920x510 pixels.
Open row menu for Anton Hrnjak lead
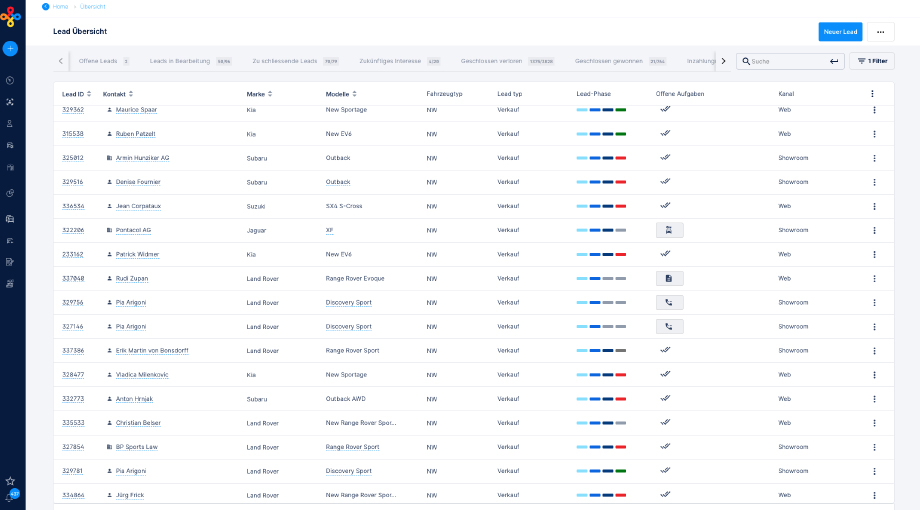coord(874,399)
